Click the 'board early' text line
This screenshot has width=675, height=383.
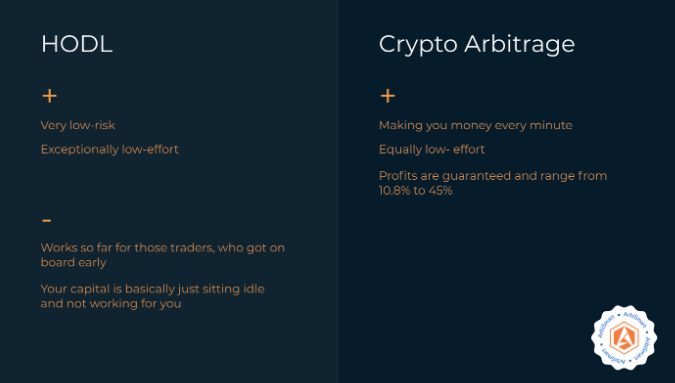(74, 263)
